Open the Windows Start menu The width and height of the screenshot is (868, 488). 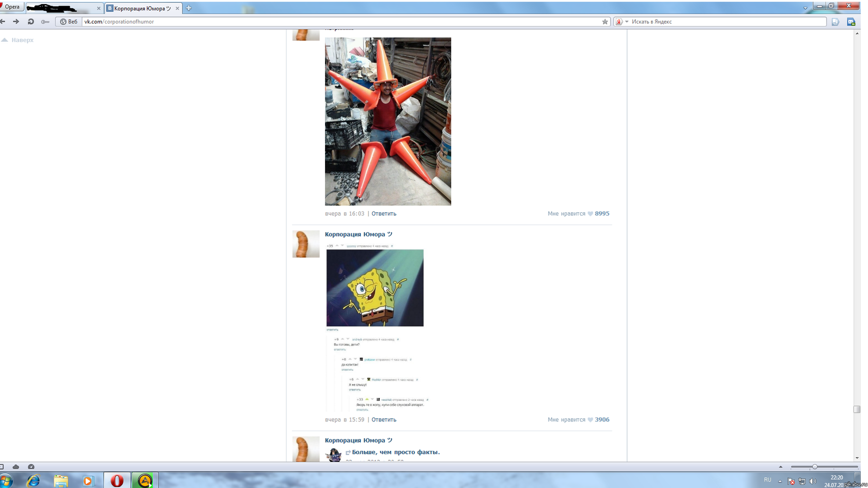[x=6, y=480]
